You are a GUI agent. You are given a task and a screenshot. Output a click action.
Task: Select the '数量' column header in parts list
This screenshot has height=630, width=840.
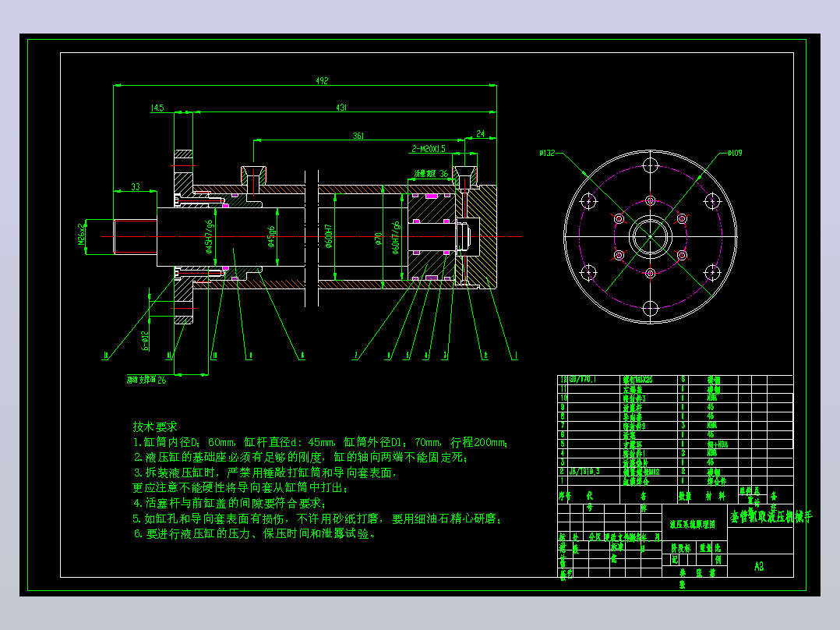click(685, 497)
